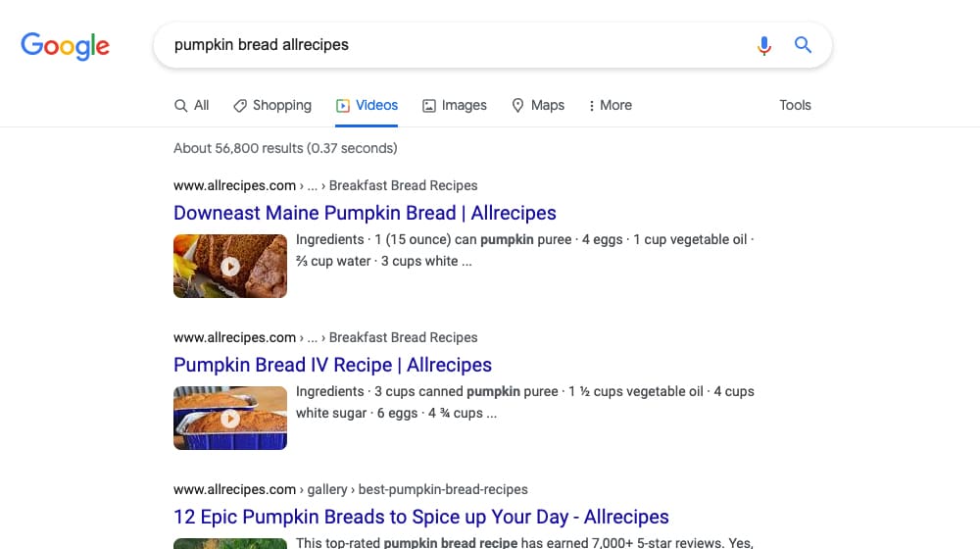This screenshot has height=549, width=980.
Task: Open Pumpkin Bread IV Recipe link
Action: tap(332, 365)
